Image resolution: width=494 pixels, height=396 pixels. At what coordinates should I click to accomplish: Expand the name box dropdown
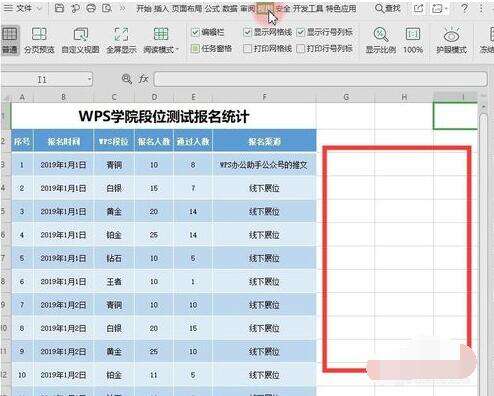pos(89,79)
